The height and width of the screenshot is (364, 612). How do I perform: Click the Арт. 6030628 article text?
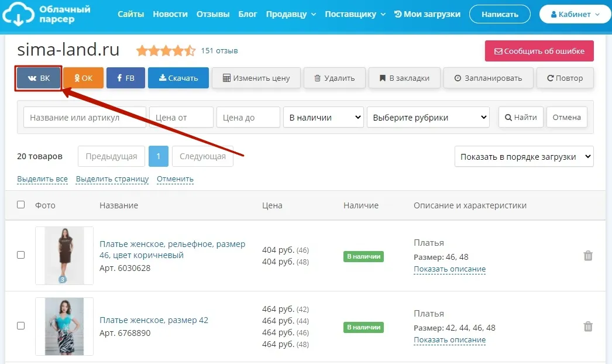pos(125,268)
